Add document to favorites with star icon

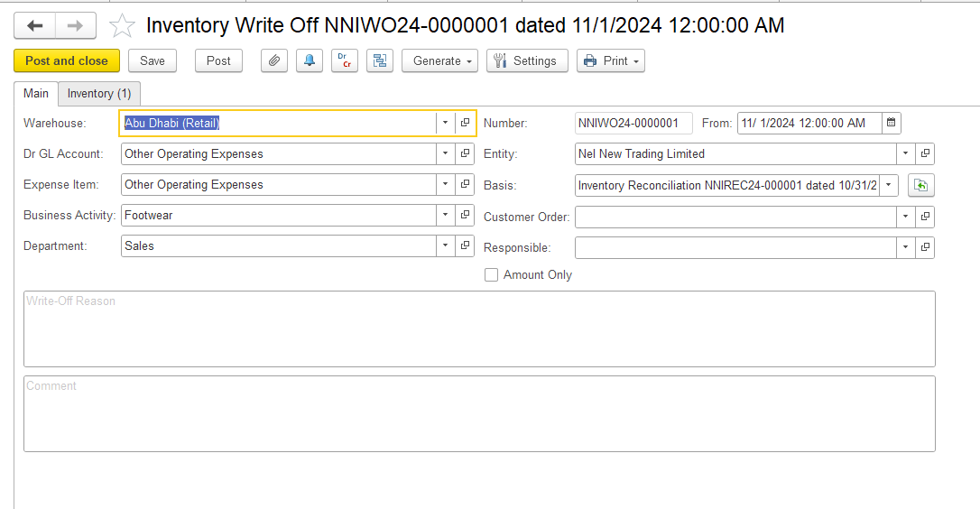pos(122,26)
